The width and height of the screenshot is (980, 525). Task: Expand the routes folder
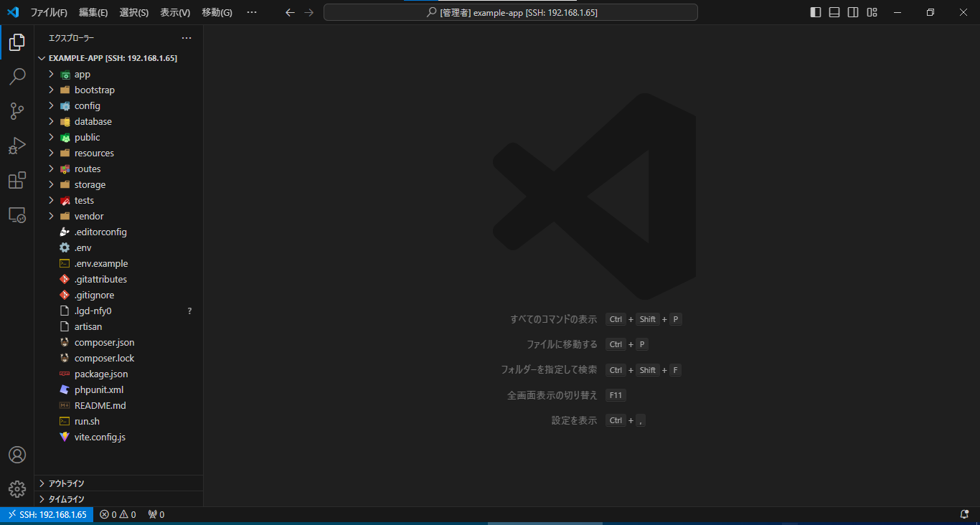[x=119, y=169]
